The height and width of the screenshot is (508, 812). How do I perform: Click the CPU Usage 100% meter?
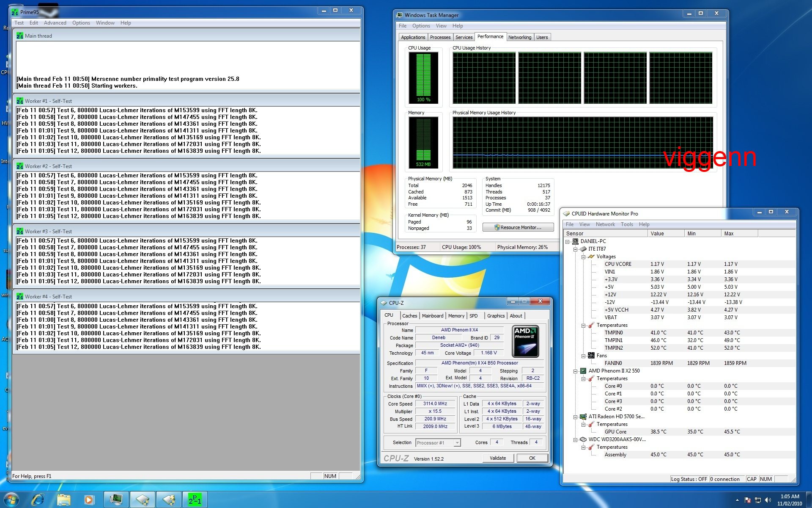coord(423,78)
